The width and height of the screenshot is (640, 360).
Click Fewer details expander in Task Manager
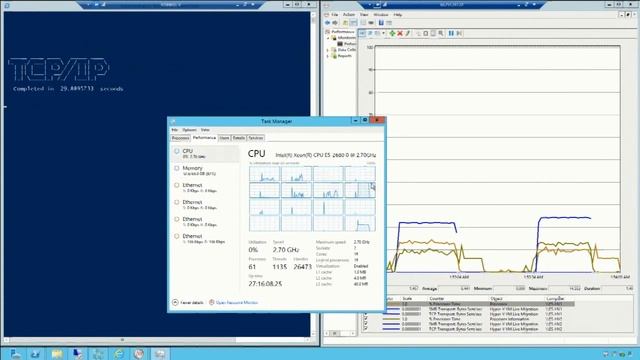coord(187,302)
